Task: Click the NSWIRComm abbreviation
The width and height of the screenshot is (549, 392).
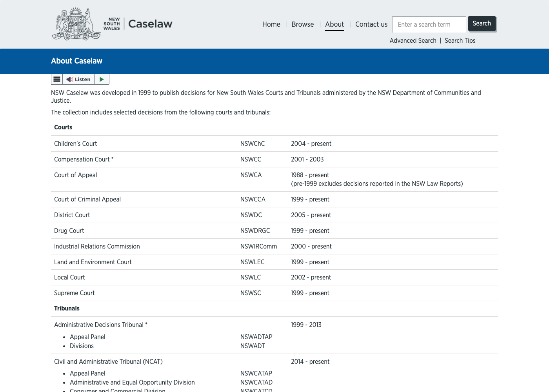Action: click(259, 247)
